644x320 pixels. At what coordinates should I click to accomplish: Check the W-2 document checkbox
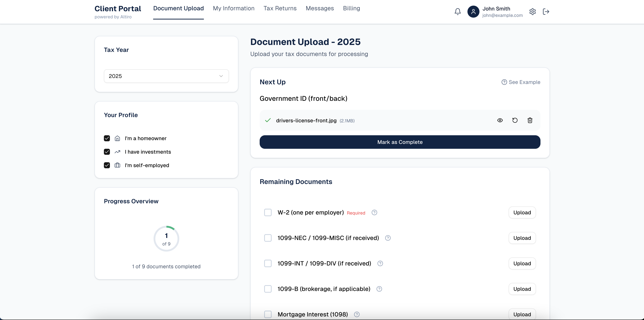pyautogui.click(x=268, y=212)
